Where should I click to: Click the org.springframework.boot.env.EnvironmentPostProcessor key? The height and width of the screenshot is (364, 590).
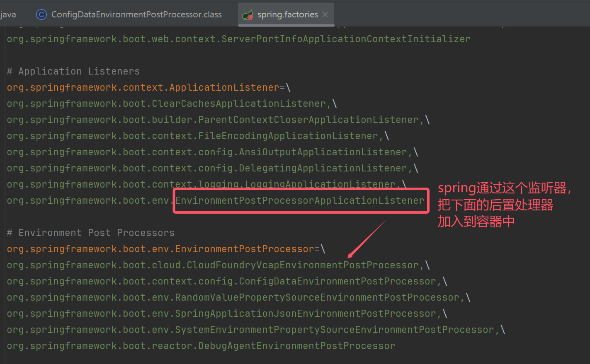click(160, 249)
